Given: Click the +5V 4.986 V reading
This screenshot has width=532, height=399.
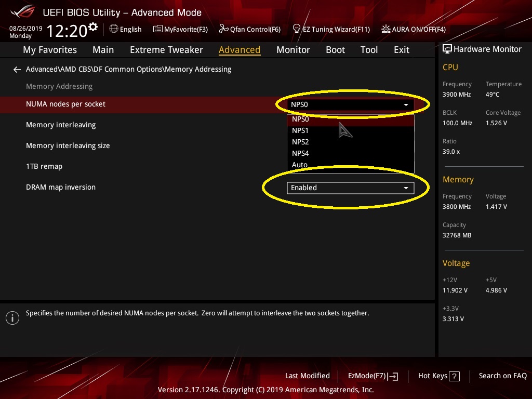Looking at the screenshot, I should coord(496,291).
